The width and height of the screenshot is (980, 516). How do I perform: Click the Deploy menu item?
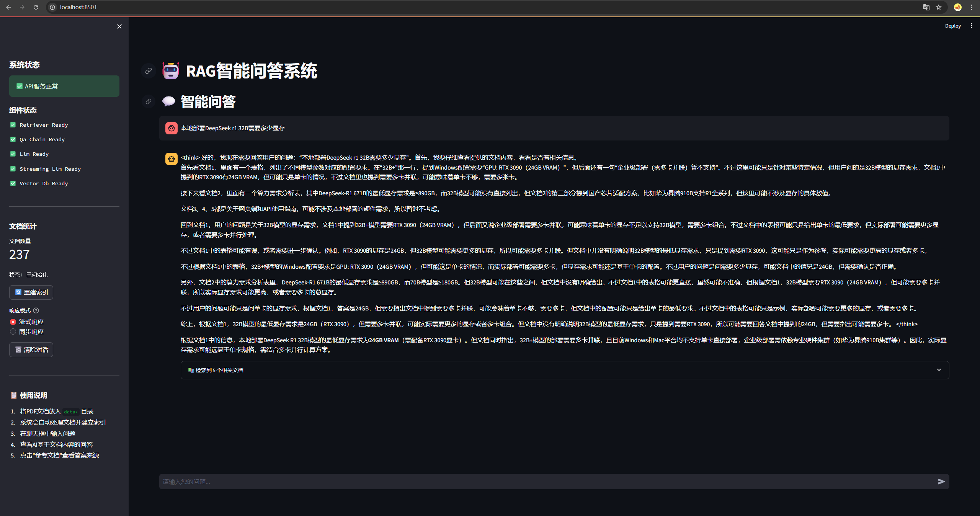pos(952,26)
